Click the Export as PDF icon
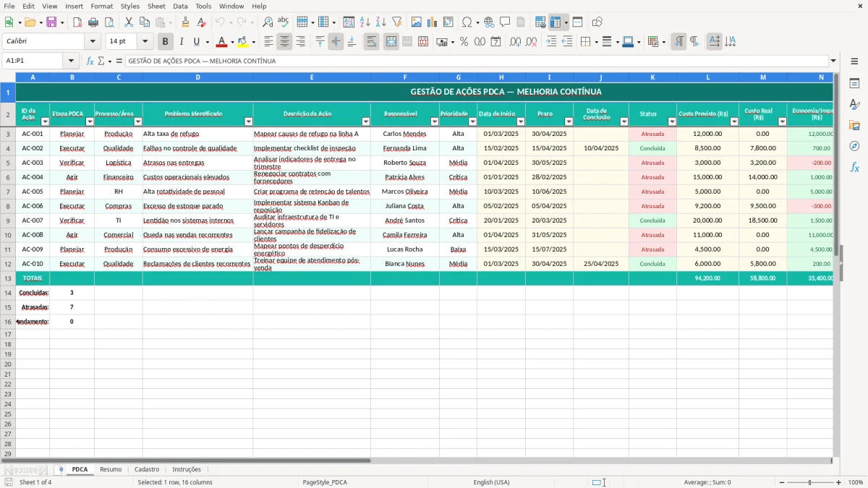The image size is (868, 488). click(77, 22)
